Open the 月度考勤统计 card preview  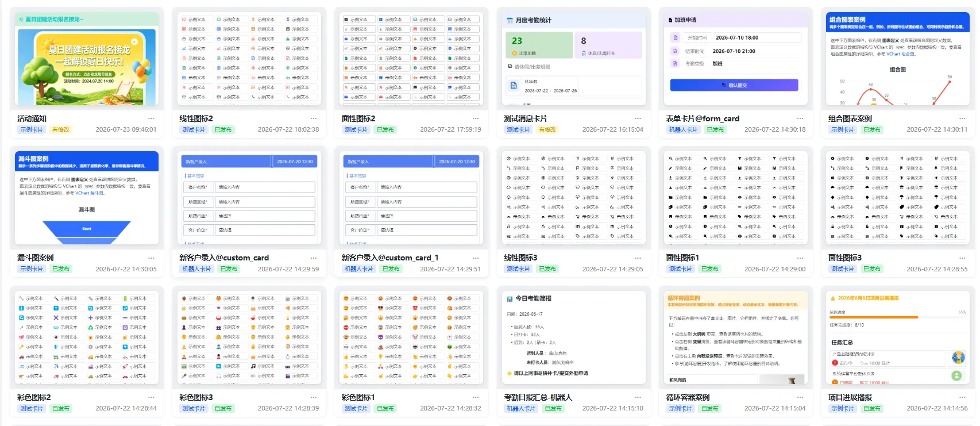(x=573, y=59)
